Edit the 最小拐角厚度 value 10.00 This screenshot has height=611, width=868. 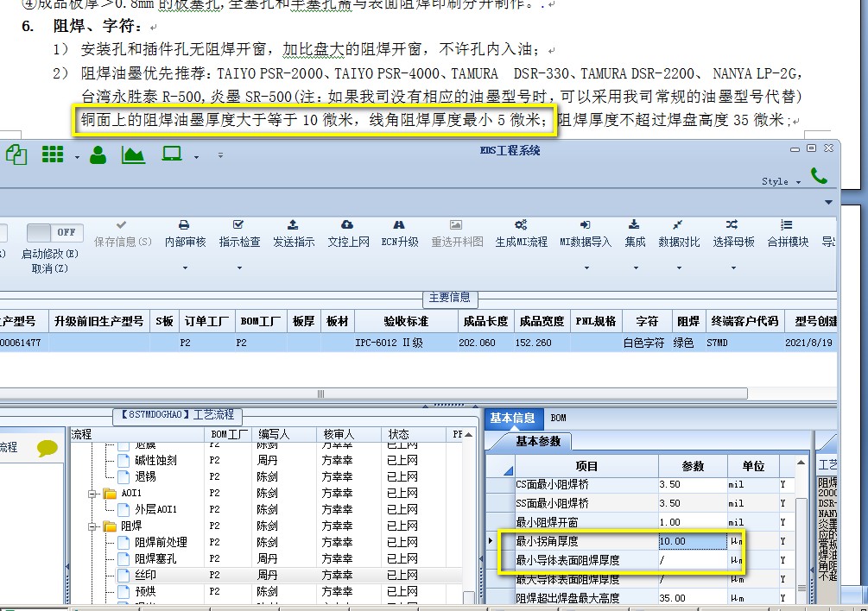tap(693, 541)
